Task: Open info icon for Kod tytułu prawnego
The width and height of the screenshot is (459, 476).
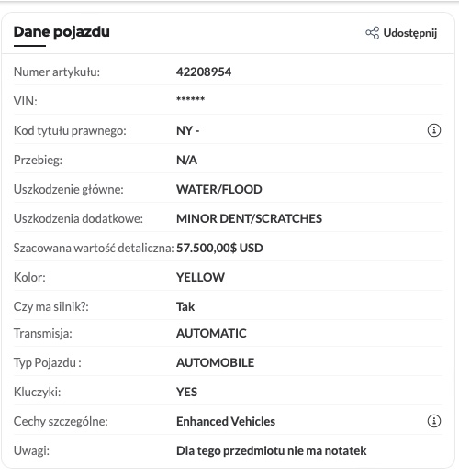Action: click(434, 130)
